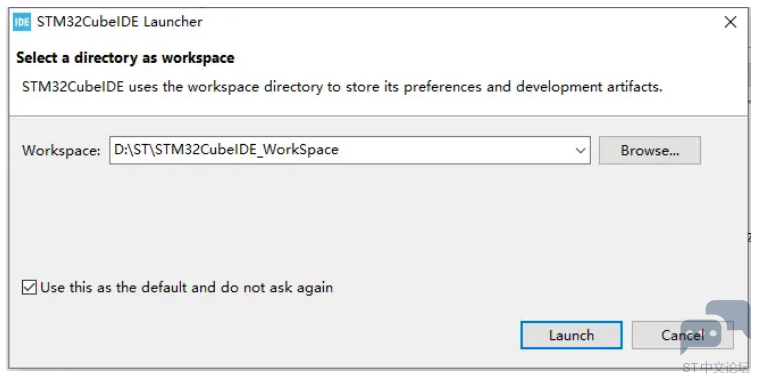Click 'do not ask again' label text
Screen dimensions: 759x383
(x=277, y=288)
